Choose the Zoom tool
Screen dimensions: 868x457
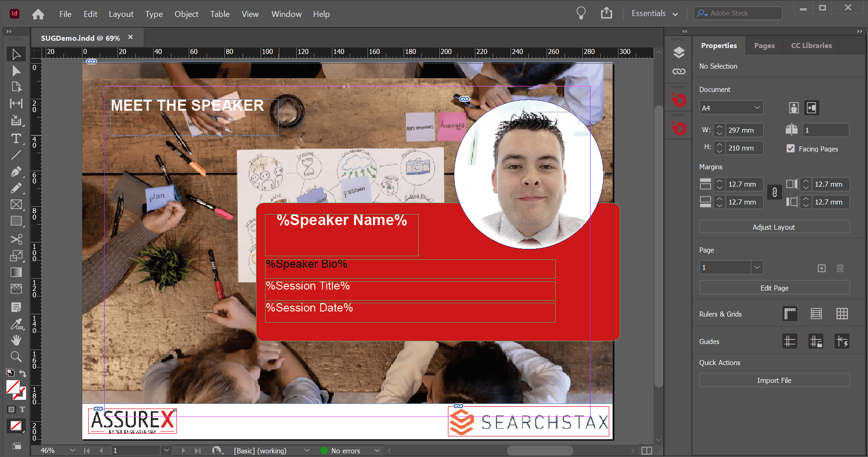[x=16, y=357]
